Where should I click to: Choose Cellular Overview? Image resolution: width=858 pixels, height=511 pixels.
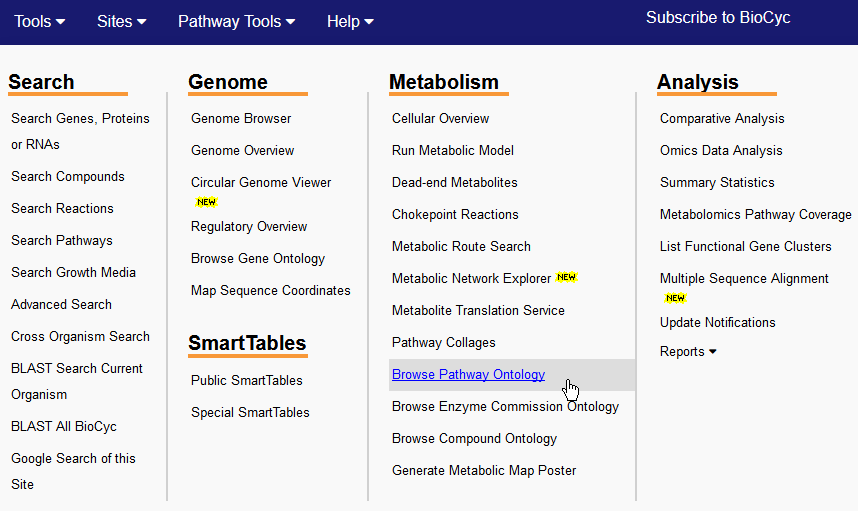[440, 118]
